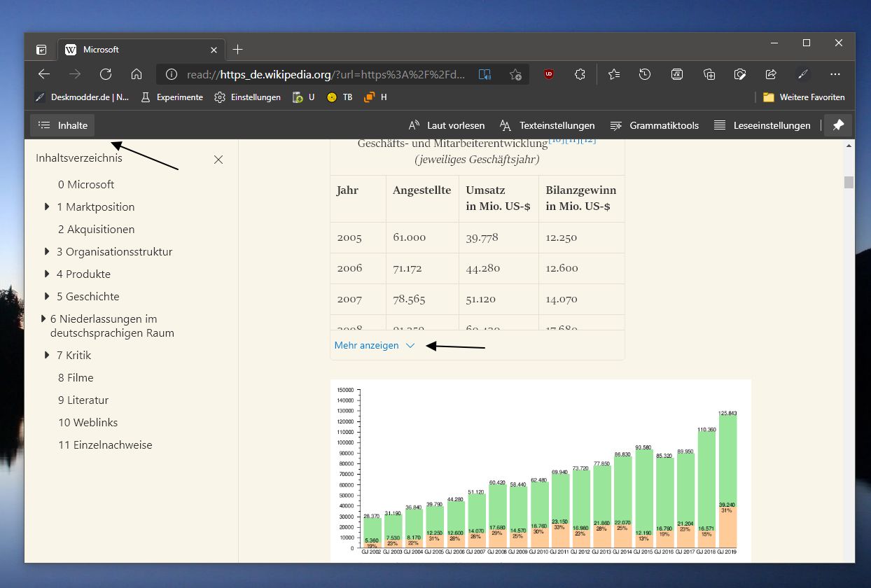Expand table with Mehr anzeigen
Viewport: 871px width, 588px height.
(375, 345)
